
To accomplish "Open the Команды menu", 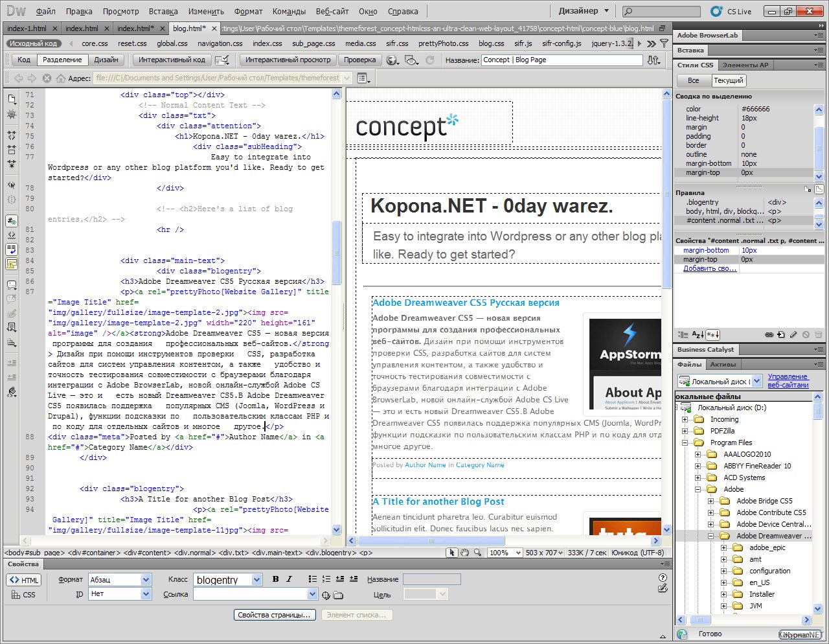I will 289,11.
